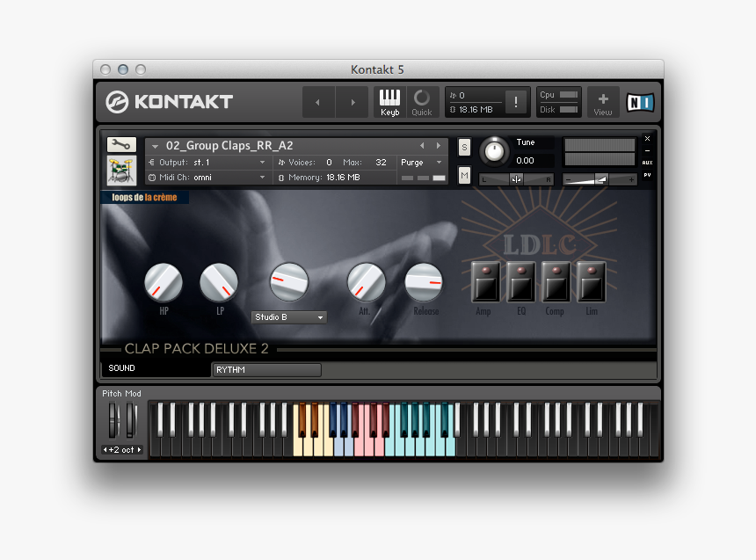
Task: Switch to the RYTHM tab
Action: click(x=266, y=369)
